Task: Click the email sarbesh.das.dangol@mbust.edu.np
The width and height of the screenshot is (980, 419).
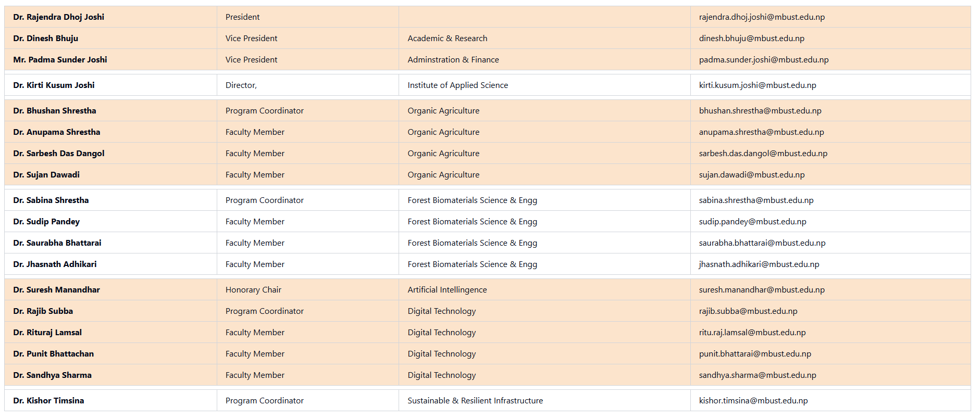Action: coord(763,154)
